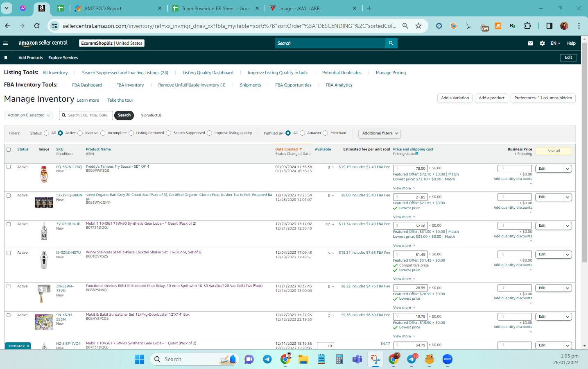Expand View more for Fry Sauce pricing
Screen dimensions: 588x369
404,188
